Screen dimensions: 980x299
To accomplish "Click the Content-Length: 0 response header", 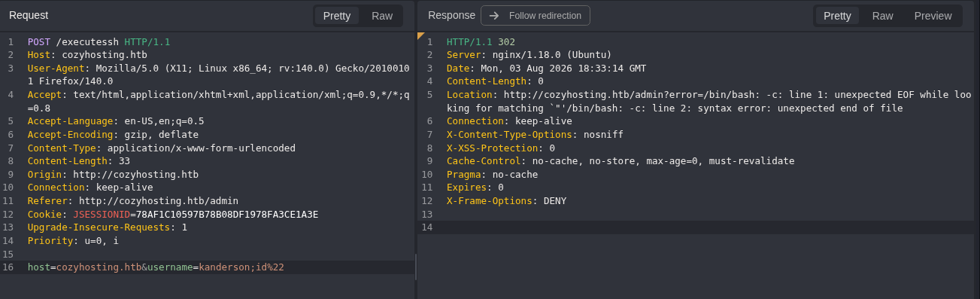I will click(495, 81).
